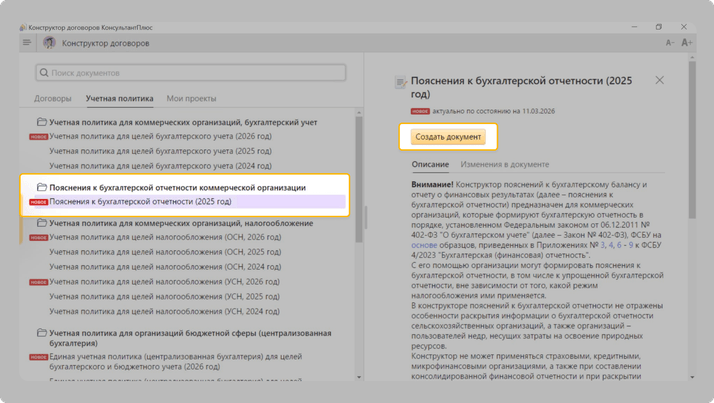The image size is (714, 403).
Task: Decrease font size with A- icon
Action: (670, 43)
